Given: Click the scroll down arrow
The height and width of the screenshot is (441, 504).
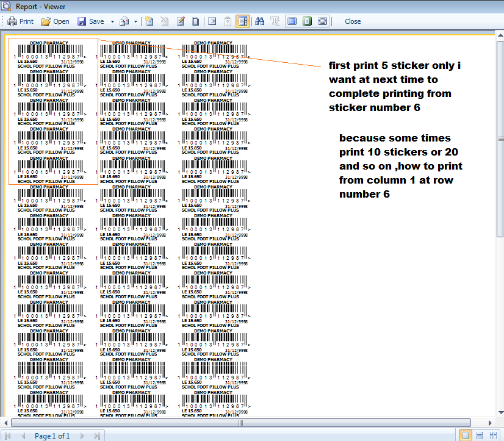Looking at the screenshot, I should 500,412.
